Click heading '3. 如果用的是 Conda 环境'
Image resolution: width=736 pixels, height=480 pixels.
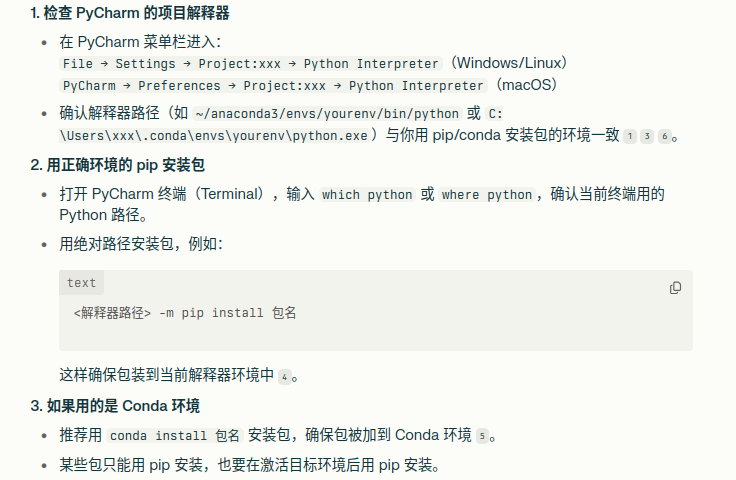(x=115, y=406)
